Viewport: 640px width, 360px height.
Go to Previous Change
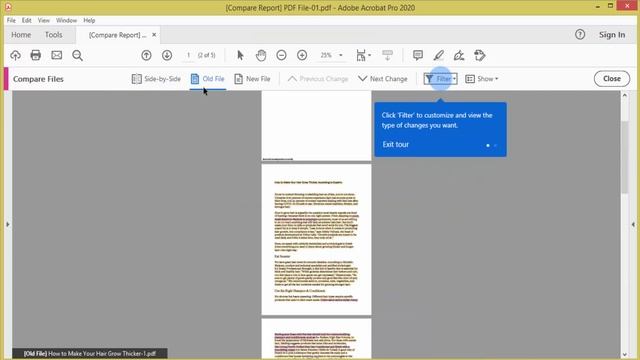[318, 79]
